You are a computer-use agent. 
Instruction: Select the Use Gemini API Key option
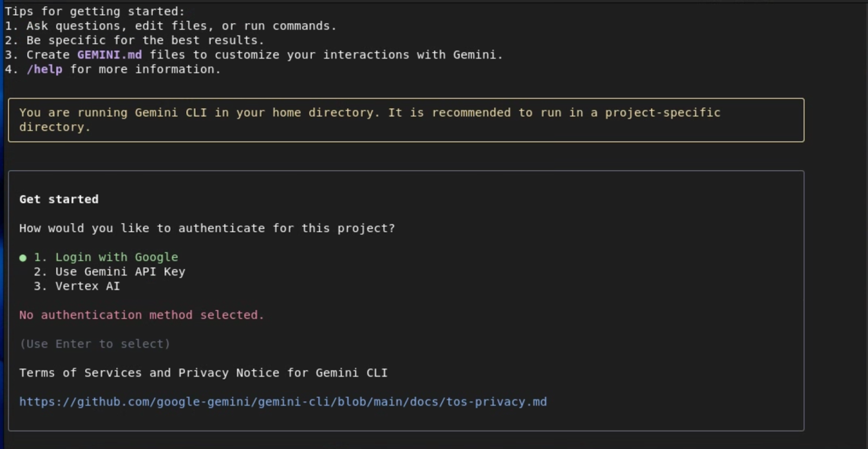pos(119,272)
